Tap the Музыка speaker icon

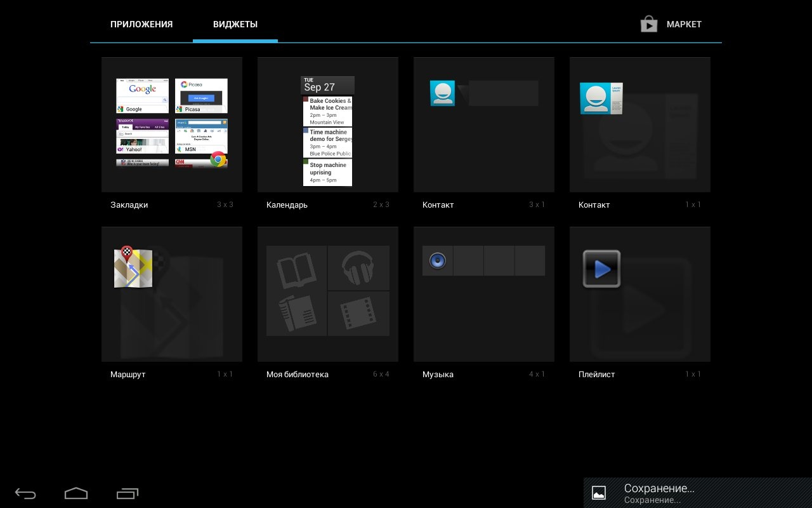tap(438, 261)
